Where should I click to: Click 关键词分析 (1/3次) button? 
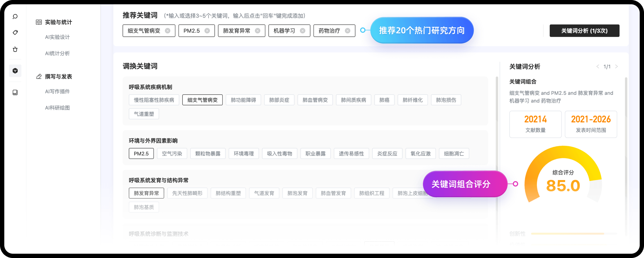coord(584,31)
